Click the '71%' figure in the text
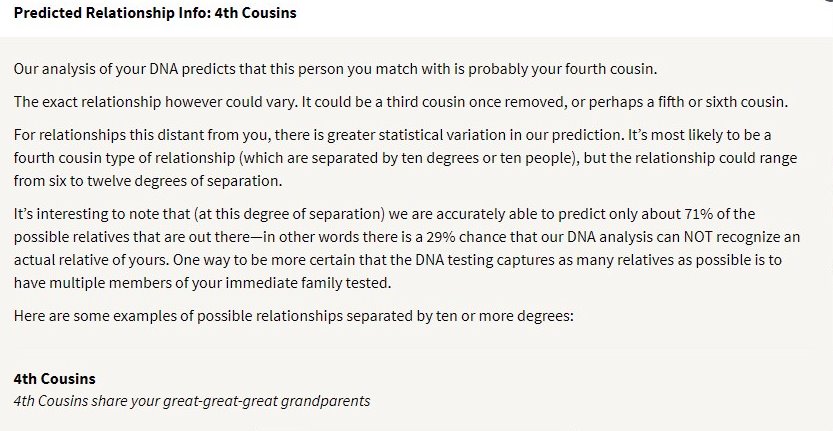The width and height of the screenshot is (833, 431). coord(699,214)
